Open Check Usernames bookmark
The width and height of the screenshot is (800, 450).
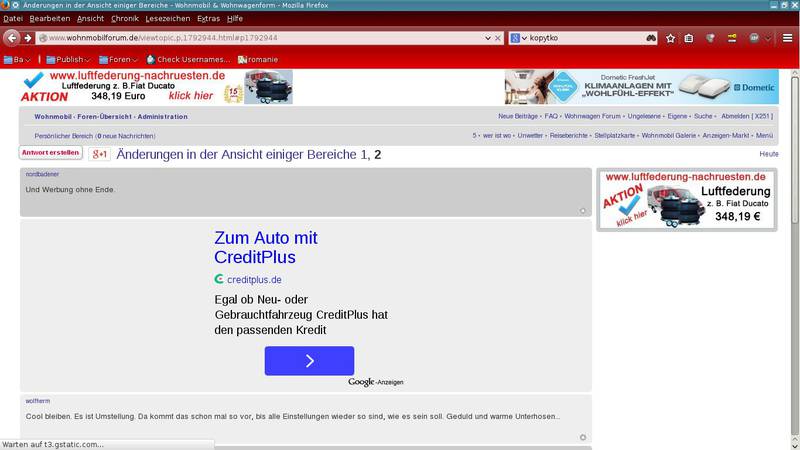(188, 60)
